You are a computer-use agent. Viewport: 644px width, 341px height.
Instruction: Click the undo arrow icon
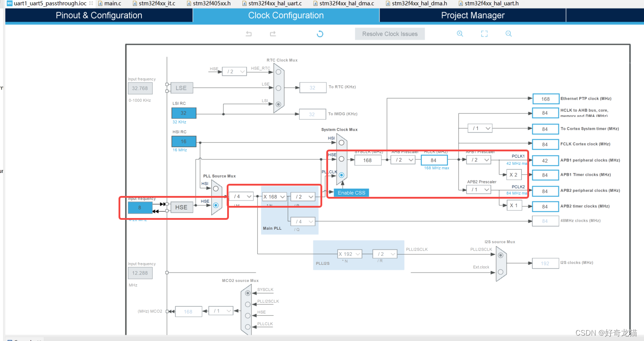click(x=249, y=34)
